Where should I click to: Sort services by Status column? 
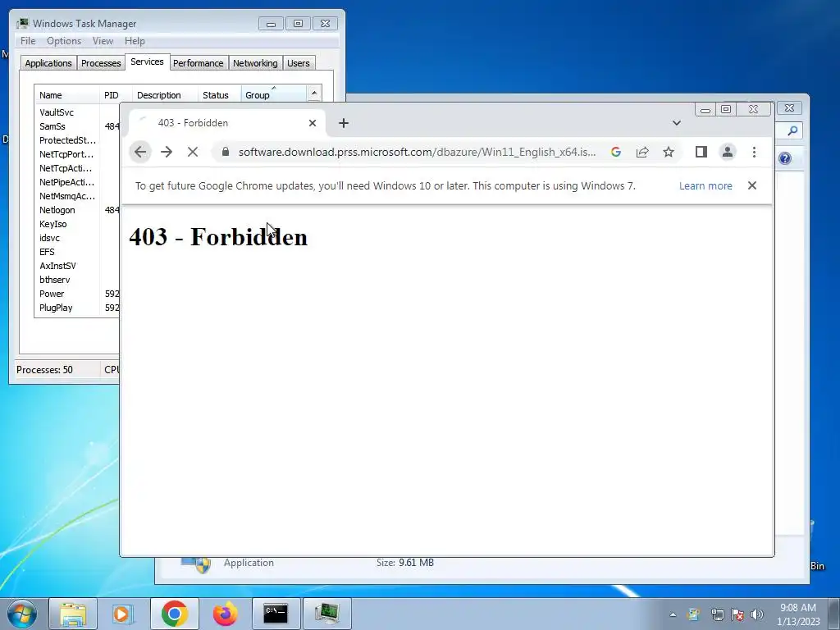[x=220, y=95]
